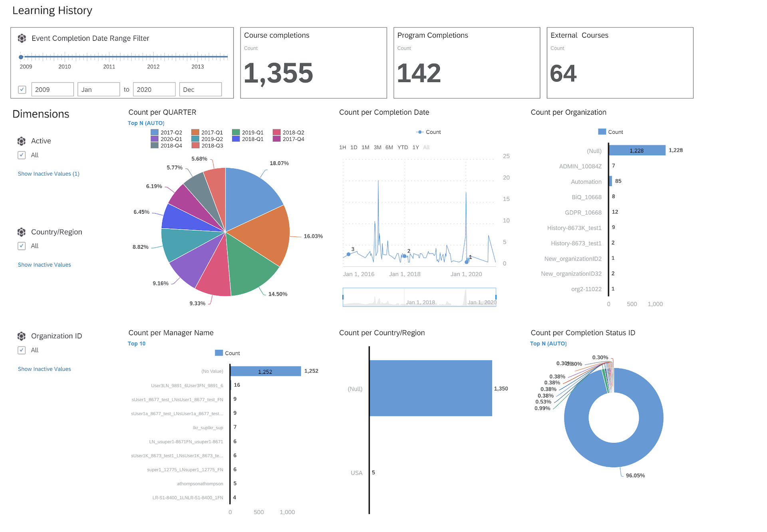This screenshot has width=767, height=532.
Task: Open the end year 2020 field
Action: [154, 89]
